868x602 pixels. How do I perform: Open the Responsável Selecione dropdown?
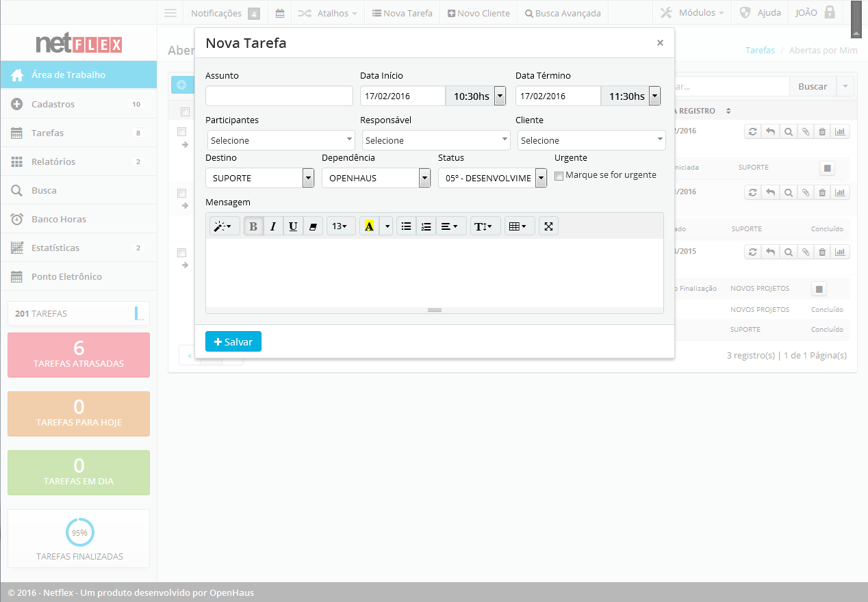[x=435, y=140]
